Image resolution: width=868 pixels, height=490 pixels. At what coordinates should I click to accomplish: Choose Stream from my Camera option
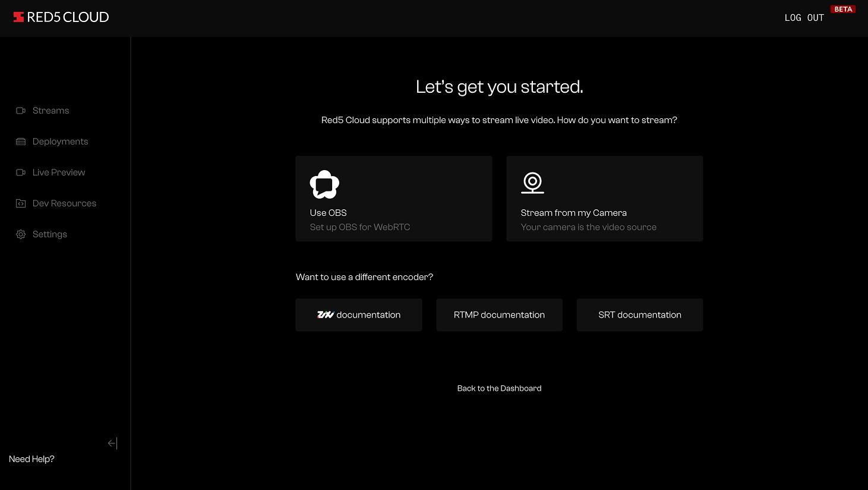[x=604, y=199]
